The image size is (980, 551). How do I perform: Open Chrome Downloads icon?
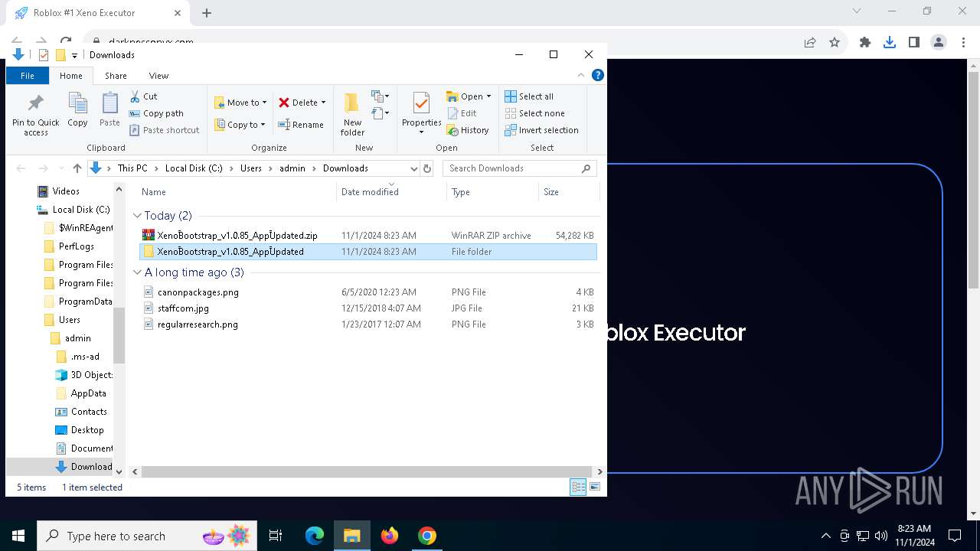[890, 43]
